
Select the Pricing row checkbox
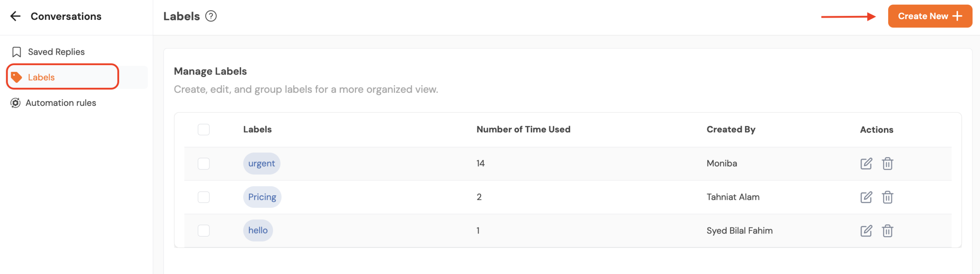204,197
